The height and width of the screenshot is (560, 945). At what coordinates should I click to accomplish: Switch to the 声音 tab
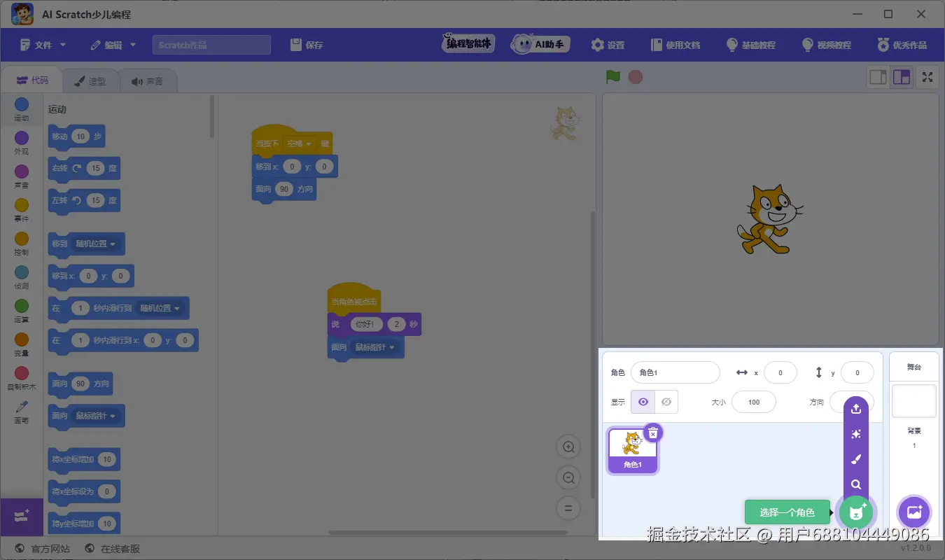point(148,81)
